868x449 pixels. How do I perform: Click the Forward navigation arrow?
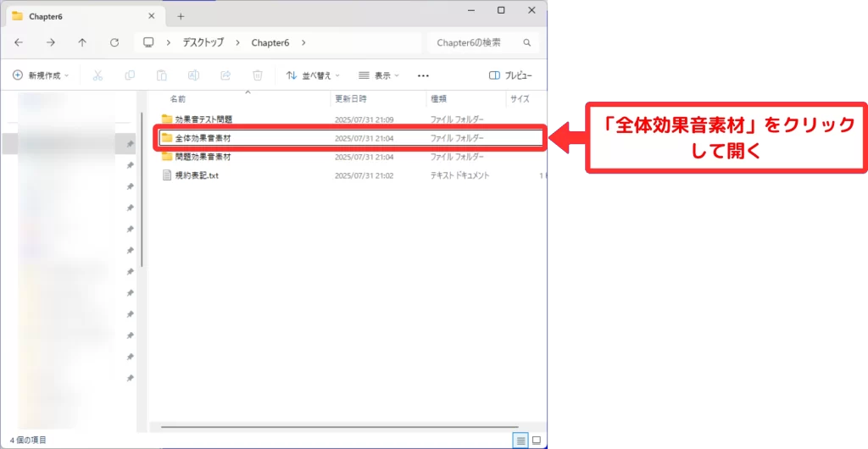tap(50, 42)
